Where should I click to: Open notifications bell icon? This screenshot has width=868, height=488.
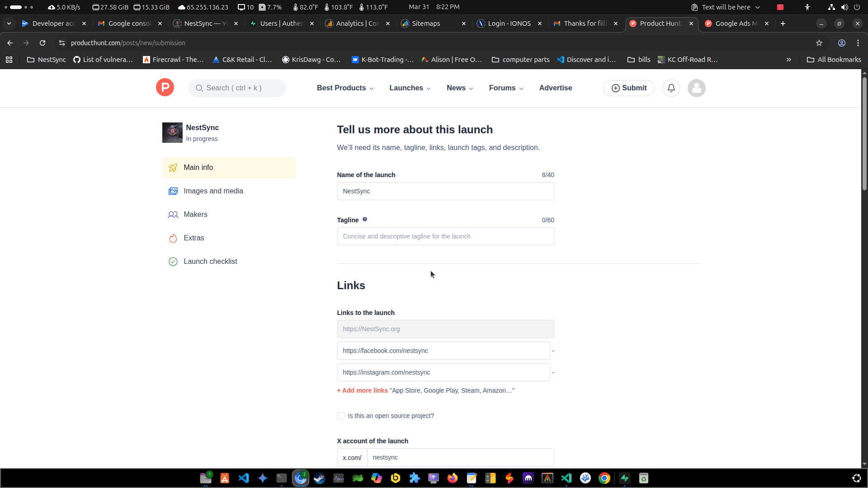coord(671,88)
